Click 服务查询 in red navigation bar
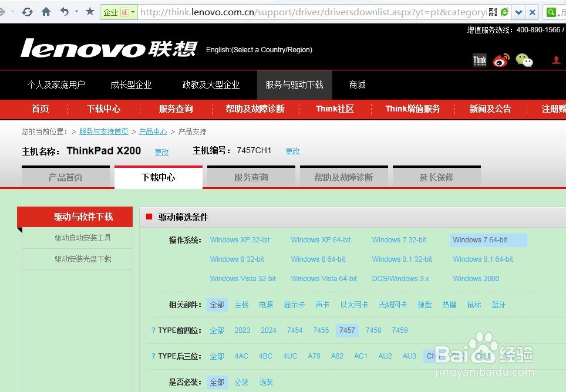The height and width of the screenshot is (392, 566). click(x=176, y=109)
